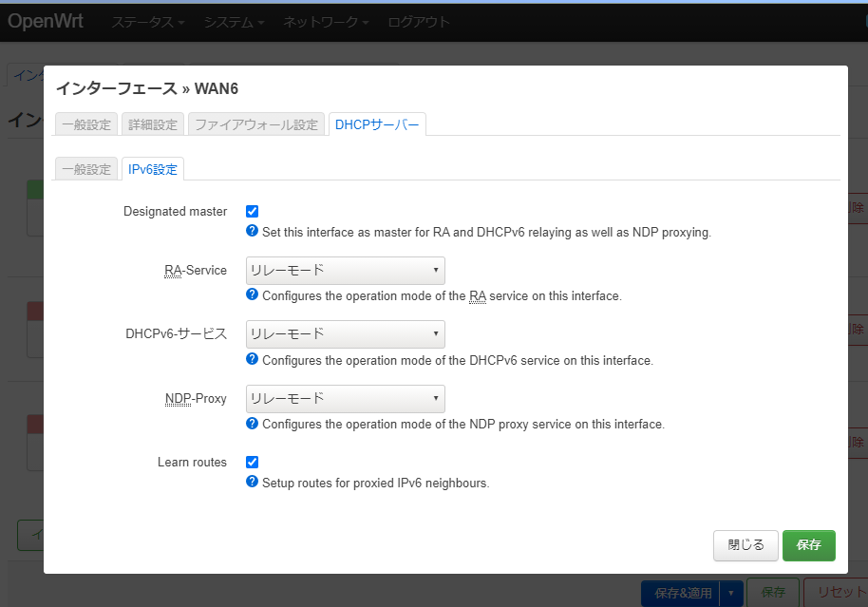Click help icon beside Setup routes description
868x607 pixels.
pyautogui.click(x=252, y=482)
